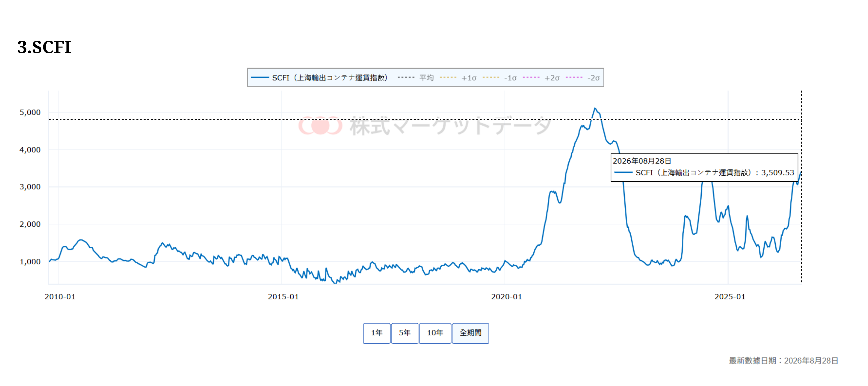Screen dimensions: 868x386
Task: Click the 5,000 y-axis tick label
Action: pyautogui.click(x=30, y=113)
